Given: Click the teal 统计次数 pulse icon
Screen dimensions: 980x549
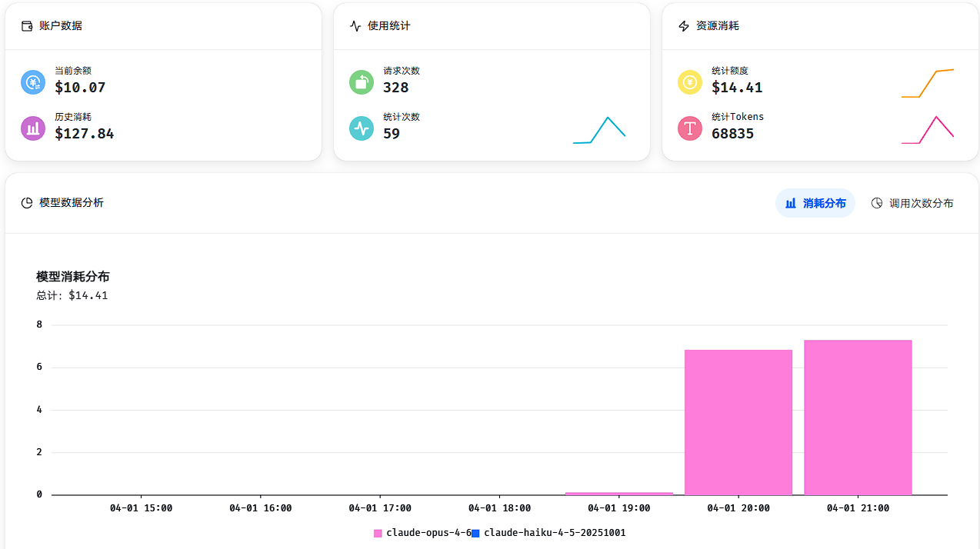Looking at the screenshot, I should [362, 128].
